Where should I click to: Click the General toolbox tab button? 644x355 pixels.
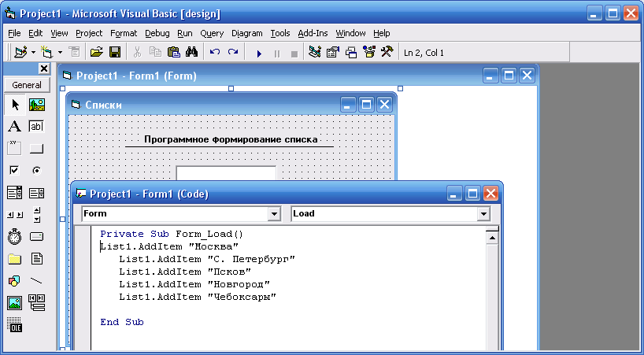click(x=27, y=85)
